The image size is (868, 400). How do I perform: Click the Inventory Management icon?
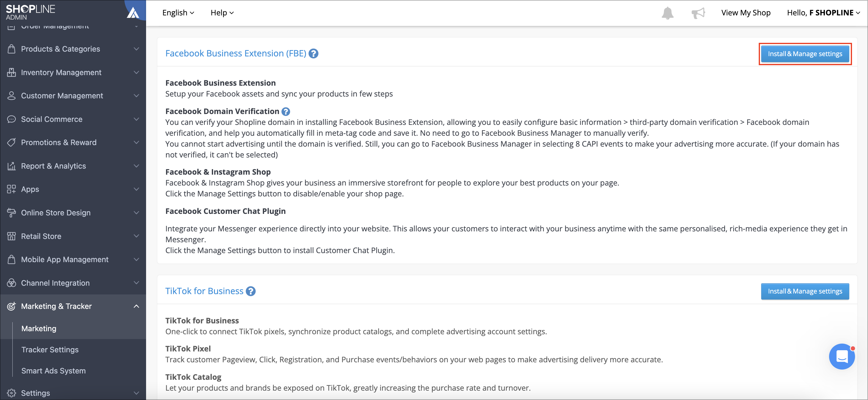[11, 72]
